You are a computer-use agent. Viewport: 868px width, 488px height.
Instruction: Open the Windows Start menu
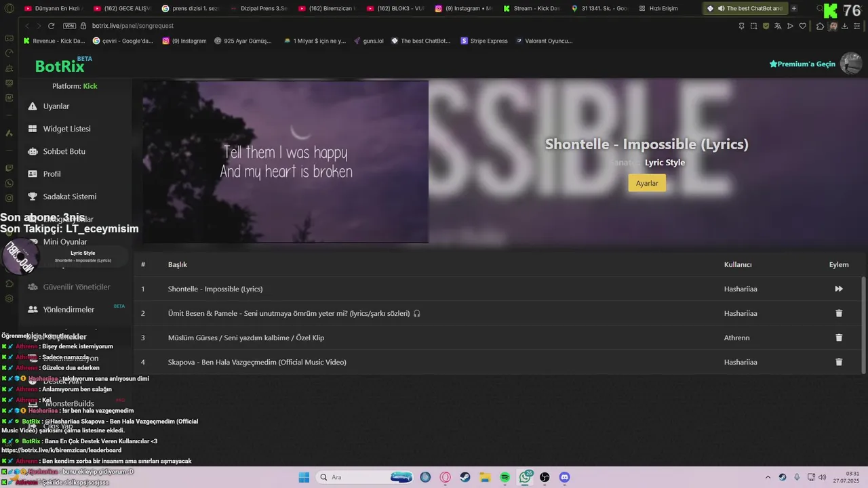[303, 477]
